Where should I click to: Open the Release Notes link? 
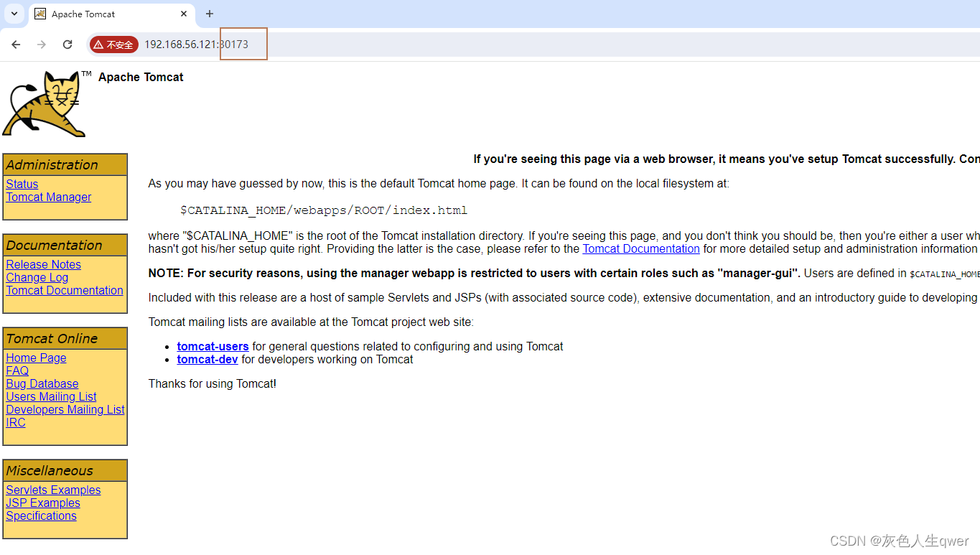(x=43, y=264)
